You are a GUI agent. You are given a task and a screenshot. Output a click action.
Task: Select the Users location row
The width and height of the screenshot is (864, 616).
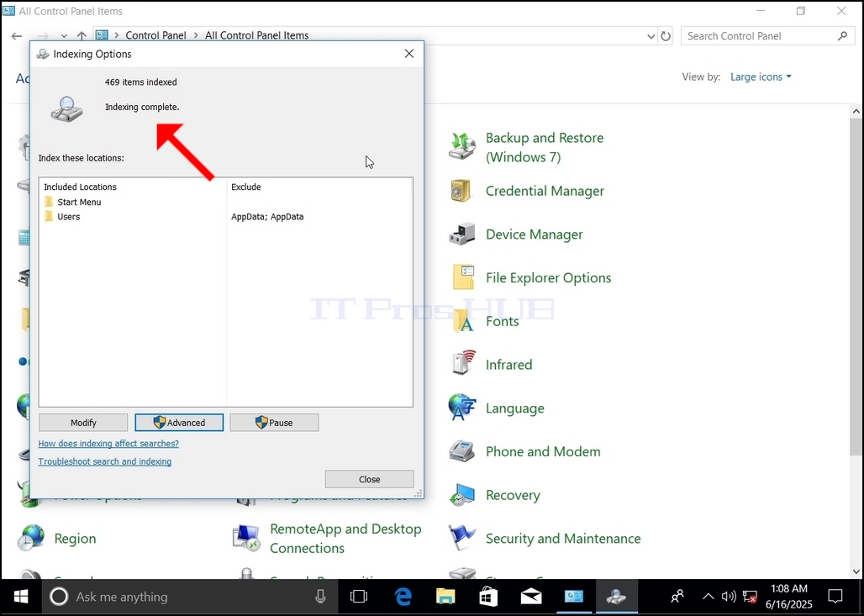(x=225, y=217)
